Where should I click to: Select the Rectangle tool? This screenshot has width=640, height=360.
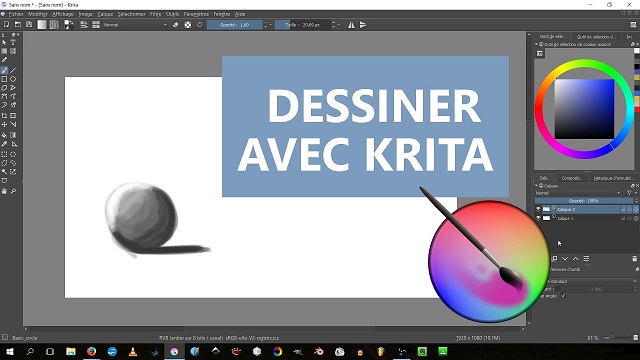tap(4, 79)
